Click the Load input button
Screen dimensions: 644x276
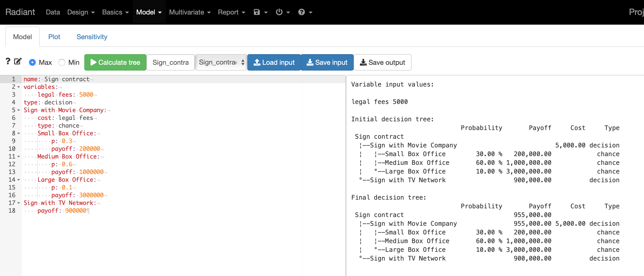click(x=274, y=62)
